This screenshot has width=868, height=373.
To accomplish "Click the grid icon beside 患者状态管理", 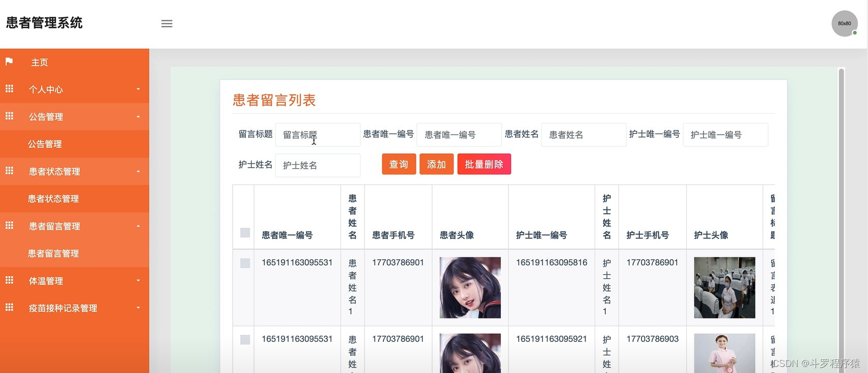I will pyautogui.click(x=9, y=171).
